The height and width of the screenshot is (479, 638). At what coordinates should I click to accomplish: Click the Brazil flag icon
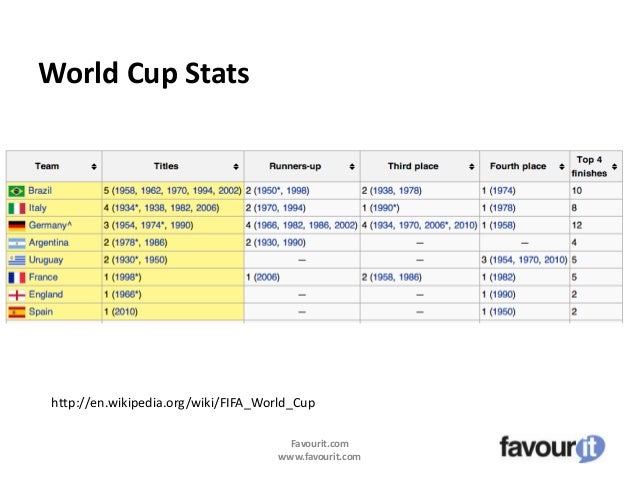[16, 190]
